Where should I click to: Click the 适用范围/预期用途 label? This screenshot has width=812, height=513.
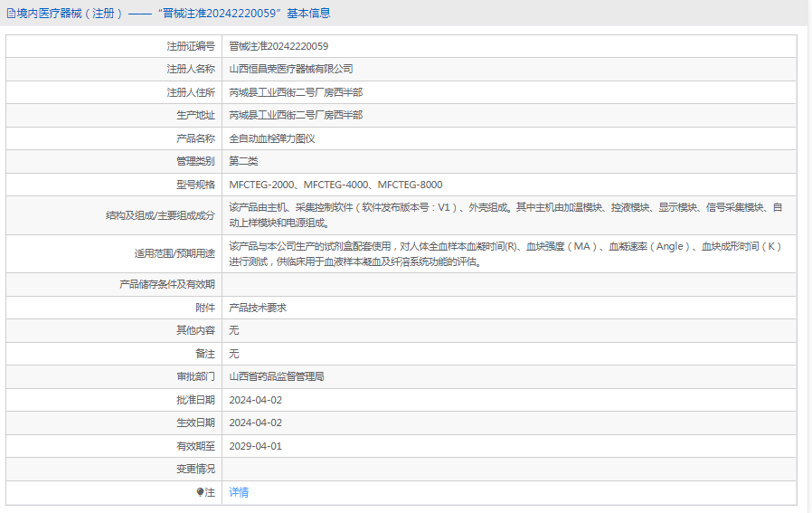(x=175, y=254)
